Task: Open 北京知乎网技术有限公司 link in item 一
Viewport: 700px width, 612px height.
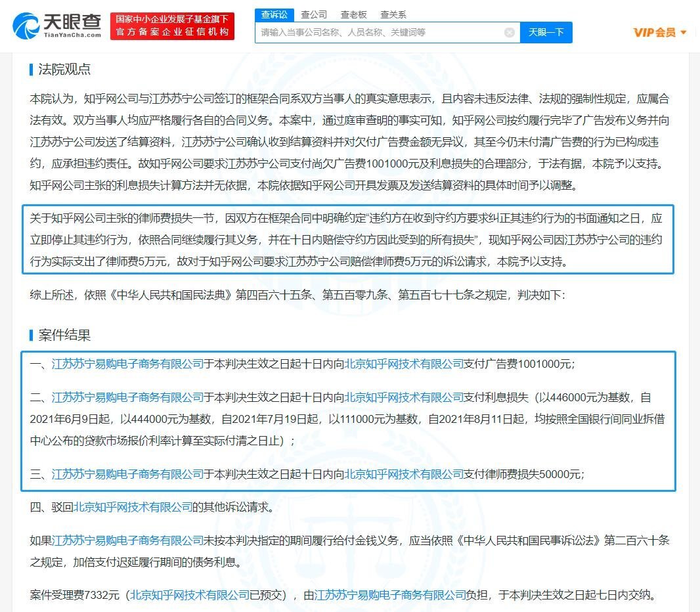Action: coord(404,364)
